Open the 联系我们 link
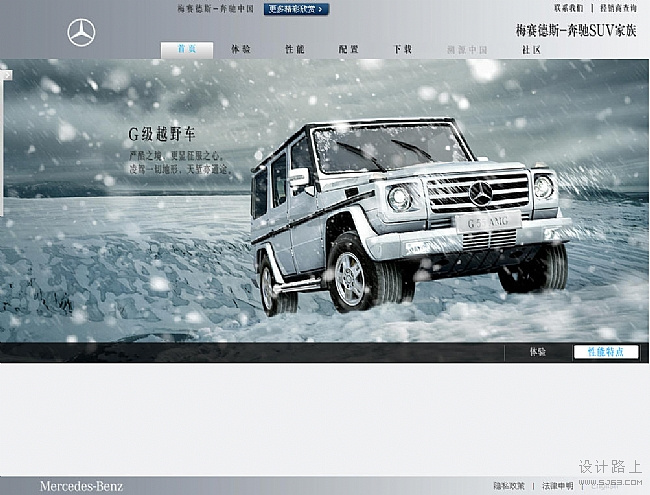 click(569, 8)
